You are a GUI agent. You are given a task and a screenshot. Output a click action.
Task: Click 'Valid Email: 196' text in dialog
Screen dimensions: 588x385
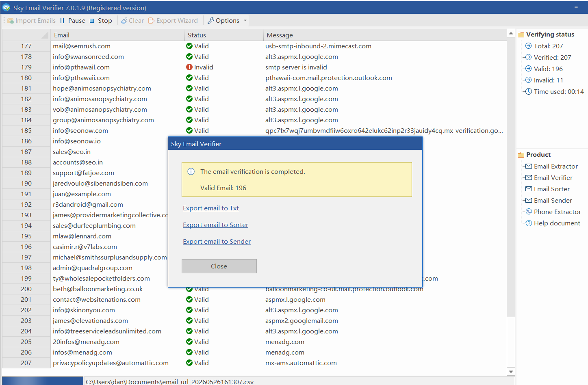(x=223, y=188)
